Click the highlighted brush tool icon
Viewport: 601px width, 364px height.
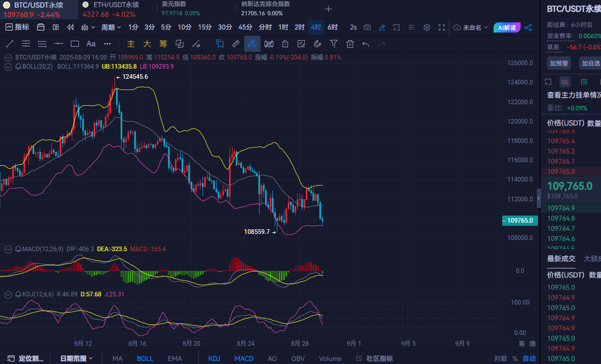(252, 44)
